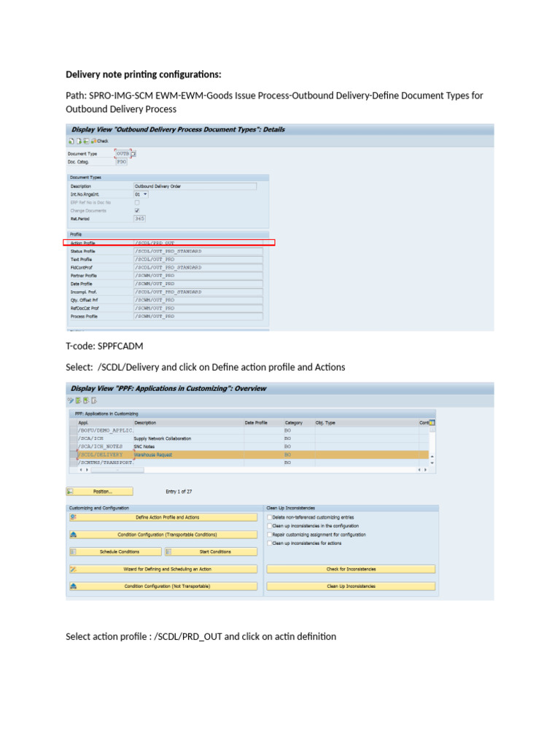Click Condition Configuration (Not Transportable) button
Screen dimensions: 560x747
tap(163, 587)
